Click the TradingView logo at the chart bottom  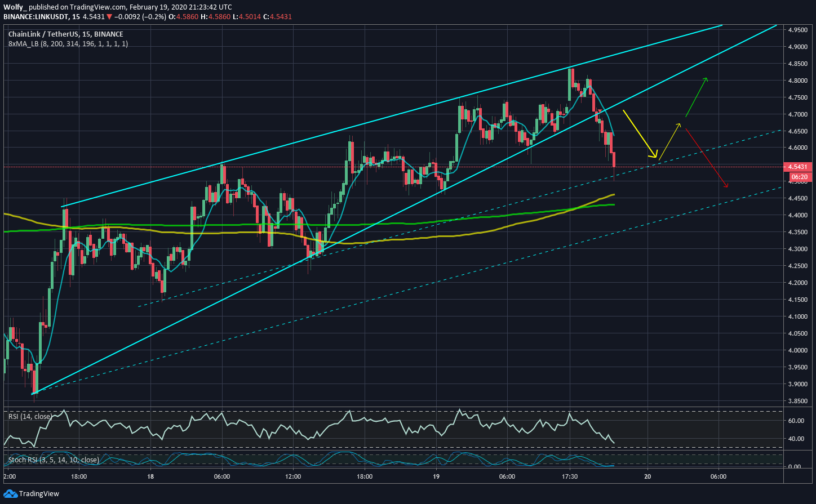coord(31,494)
